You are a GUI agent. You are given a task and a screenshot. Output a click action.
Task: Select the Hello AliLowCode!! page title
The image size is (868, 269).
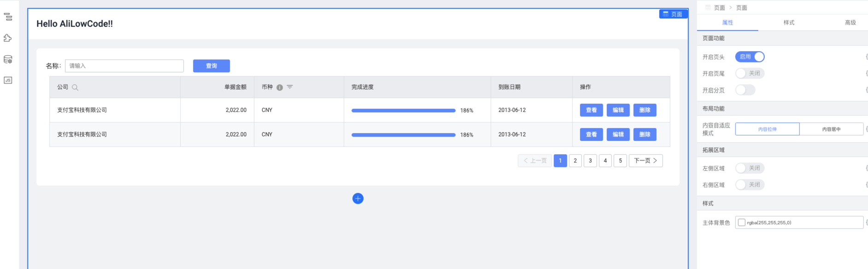coord(75,24)
